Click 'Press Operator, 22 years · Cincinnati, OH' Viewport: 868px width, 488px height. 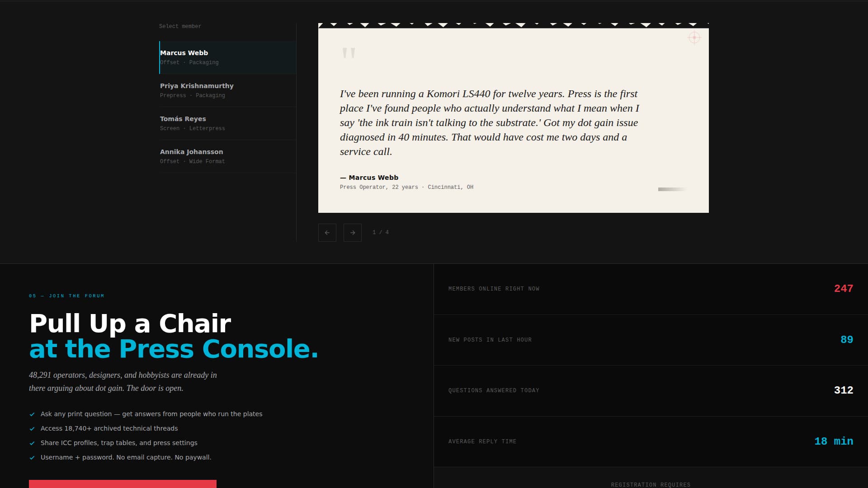coord(406,187)
